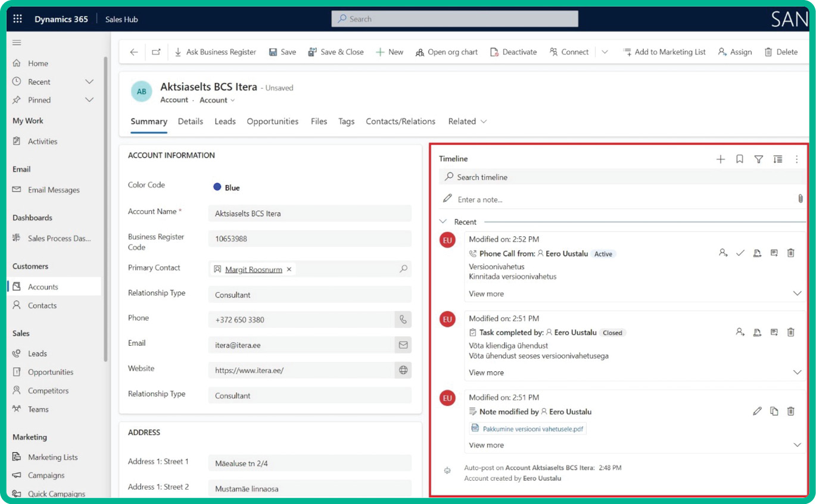The height and width of the screenshot is (504, 816).
Task: Open the Contacts/Relations tab
Action: [401, 121]
